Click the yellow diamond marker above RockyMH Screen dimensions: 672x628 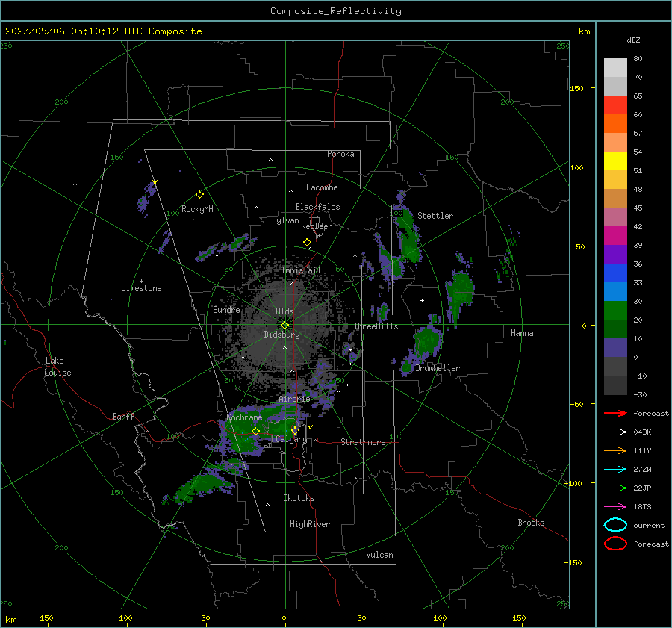click(199, 195)
